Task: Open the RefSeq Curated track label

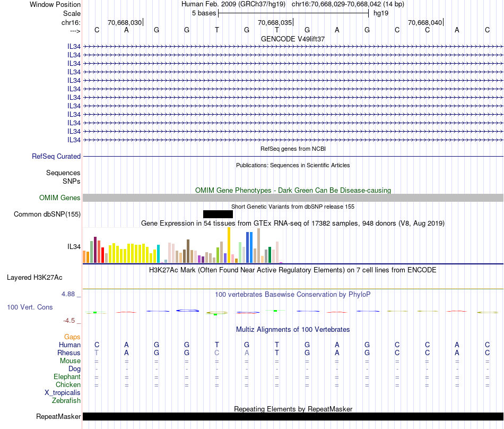Action: pos(56,156)
